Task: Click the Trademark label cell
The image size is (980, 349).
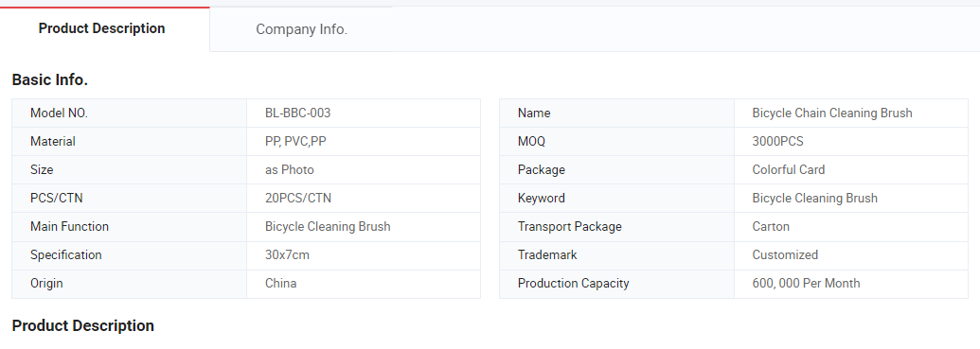Action: 616,255
